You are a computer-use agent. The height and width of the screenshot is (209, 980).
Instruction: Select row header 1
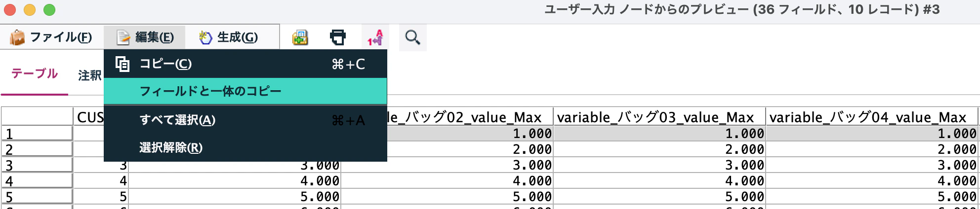click(37, 134)
